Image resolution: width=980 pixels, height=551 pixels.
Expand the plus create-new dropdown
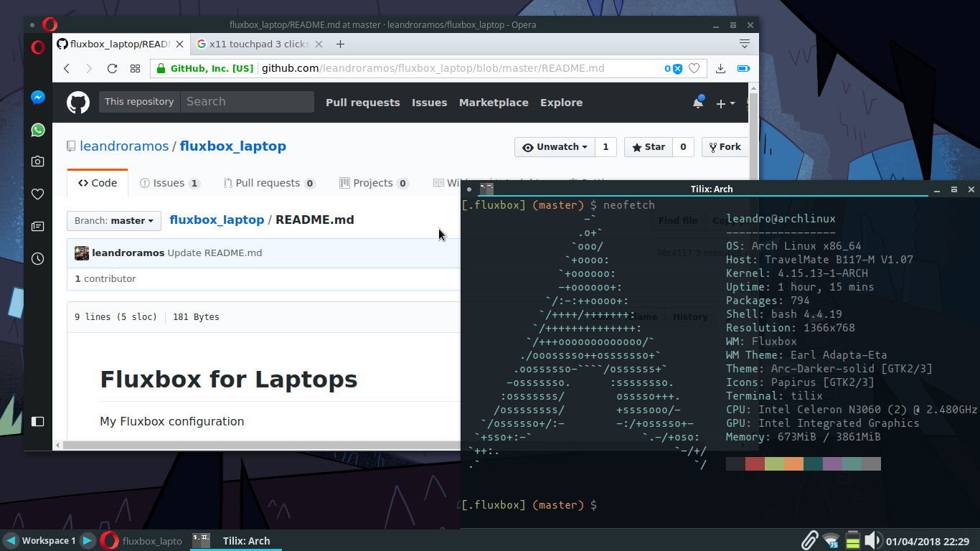725,103
